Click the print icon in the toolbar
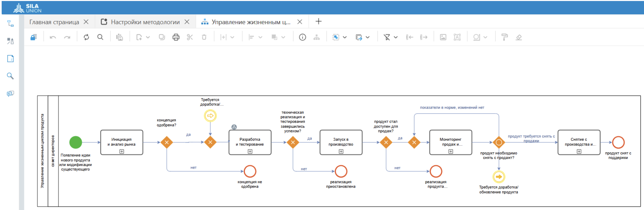 tap(176, 37)
